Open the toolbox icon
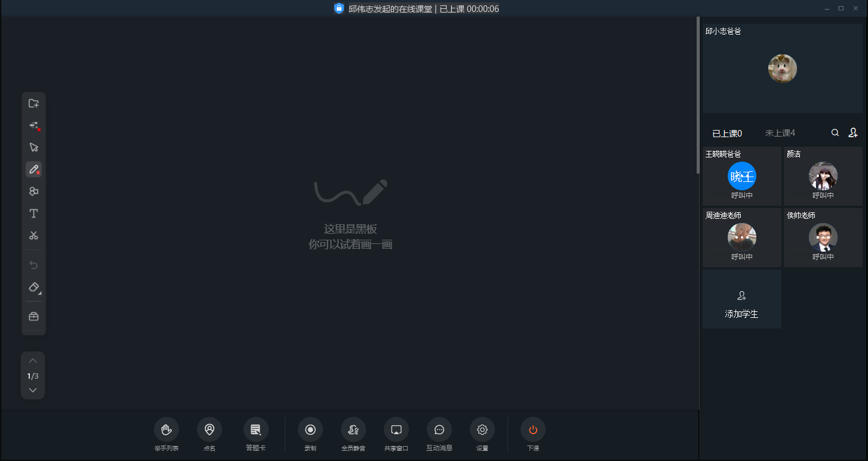Viewport: 868px width, 461px height. point(33,316)
